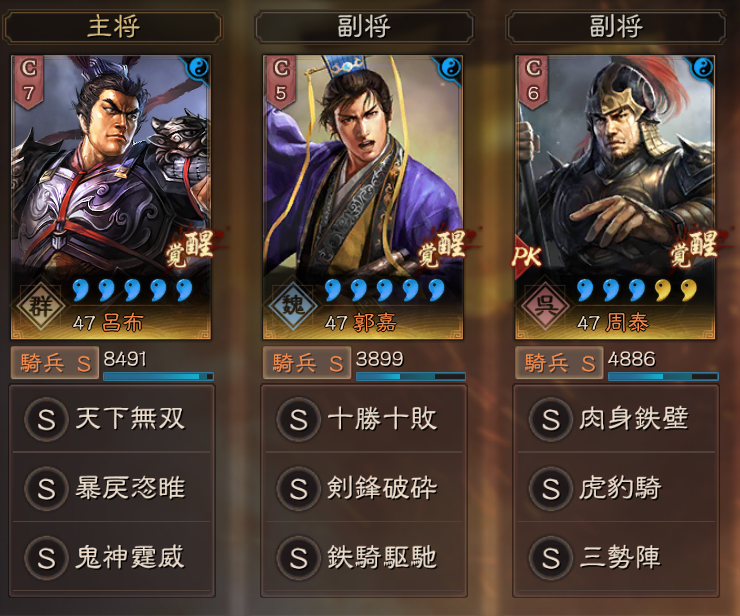
Task: Click 郭嘉's 騎兵 S troop type label
Action: tap(306, 363)
